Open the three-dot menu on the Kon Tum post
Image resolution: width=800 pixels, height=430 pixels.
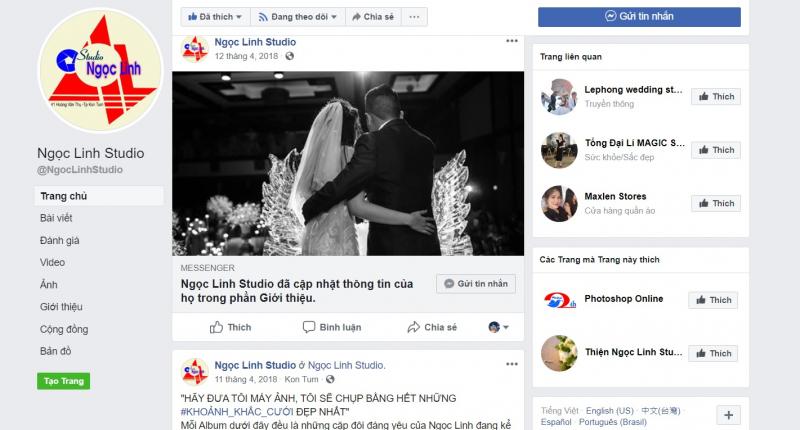pos(512,364)
